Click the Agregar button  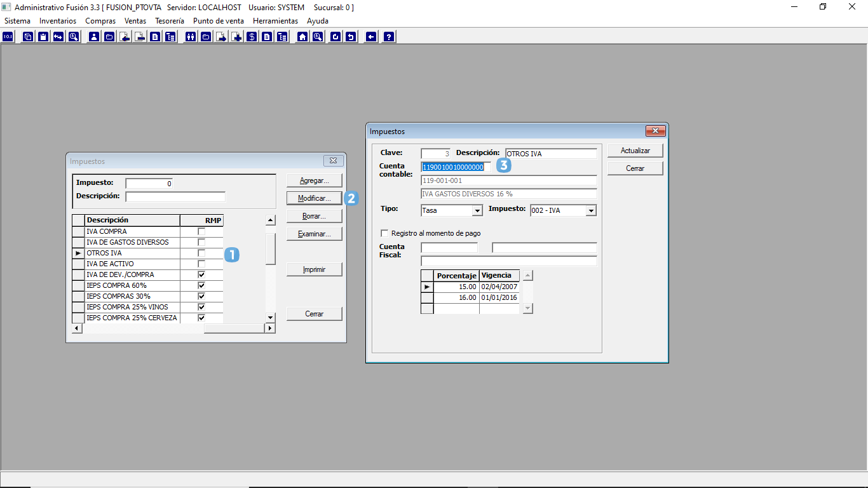click(315, 180)
